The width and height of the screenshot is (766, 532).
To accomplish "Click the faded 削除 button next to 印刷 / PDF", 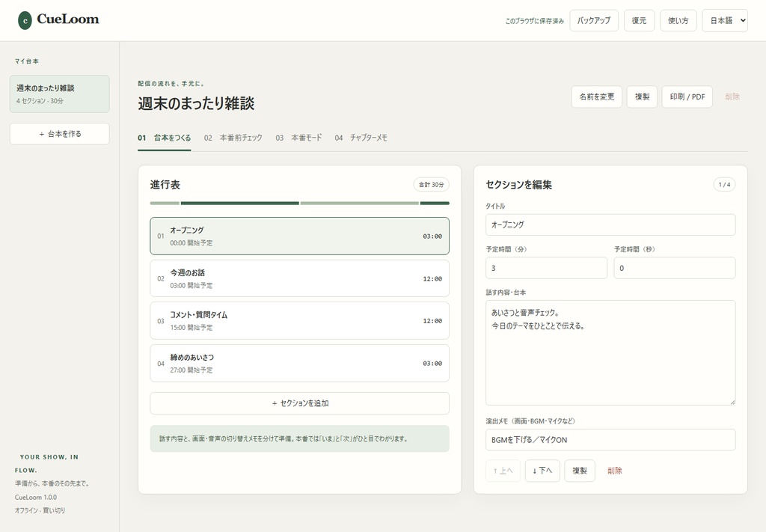I will tap(732, 97).
